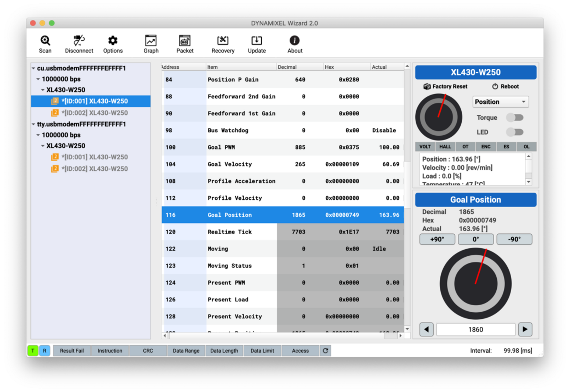Click the Disconnect icon
The image size is (570, 392).
click(79, 41)
